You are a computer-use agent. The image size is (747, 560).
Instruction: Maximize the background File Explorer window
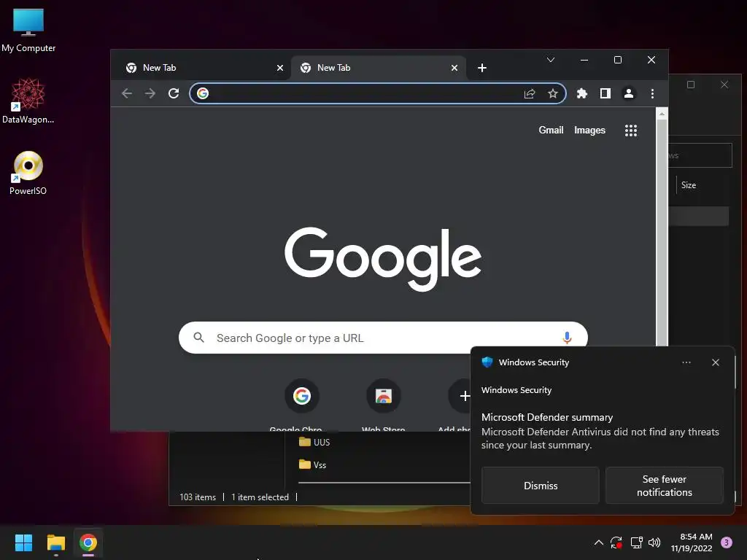(x=691, y=85)
